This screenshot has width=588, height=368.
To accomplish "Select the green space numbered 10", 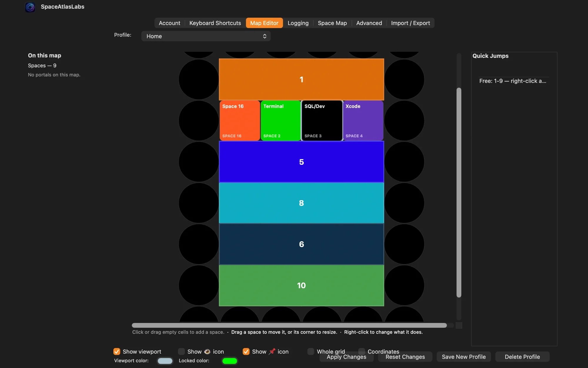I will point(301,285).
